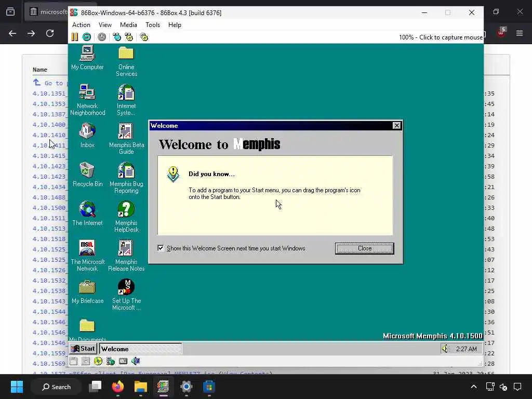Click Welcome taskbar button in Memphis
Viewport: 532px width, 399px height.
tap(140, 349)
